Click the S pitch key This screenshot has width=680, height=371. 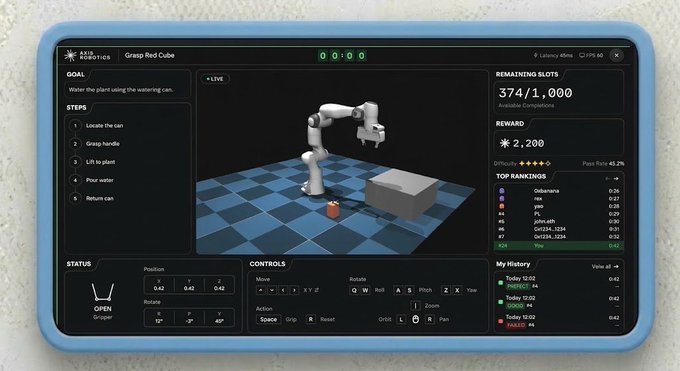pos(409,290)
